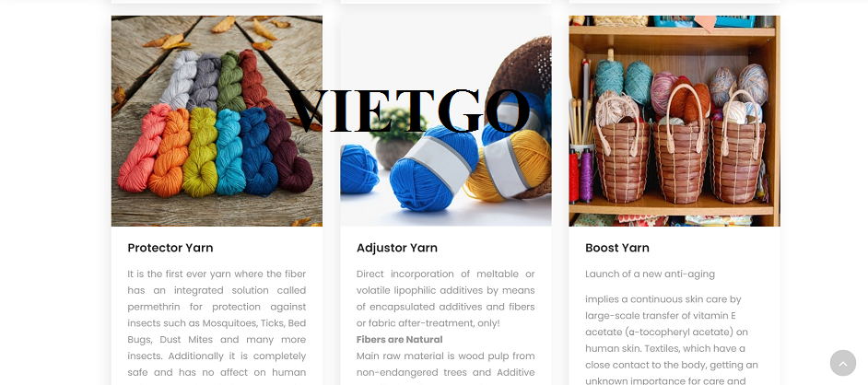
Task: Click the wood pulp raw material sentence
Action: pyautogui.click(x=446, y=364)
